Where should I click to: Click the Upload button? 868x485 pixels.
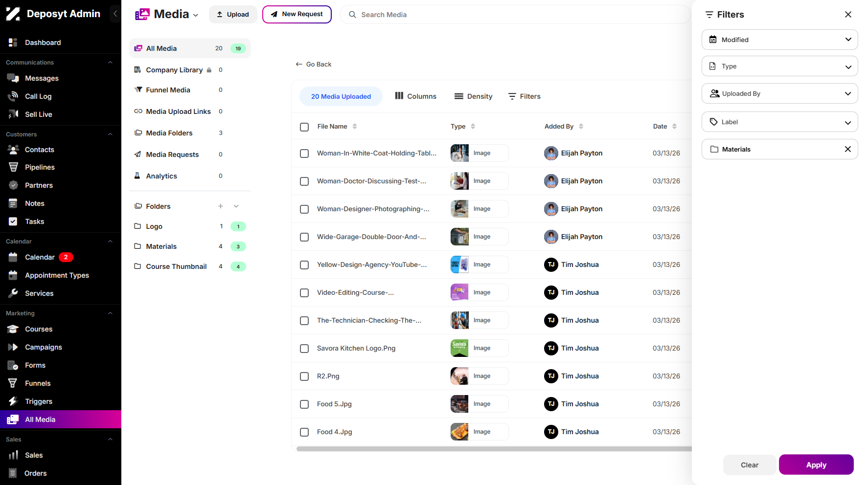tap(233, 14)
